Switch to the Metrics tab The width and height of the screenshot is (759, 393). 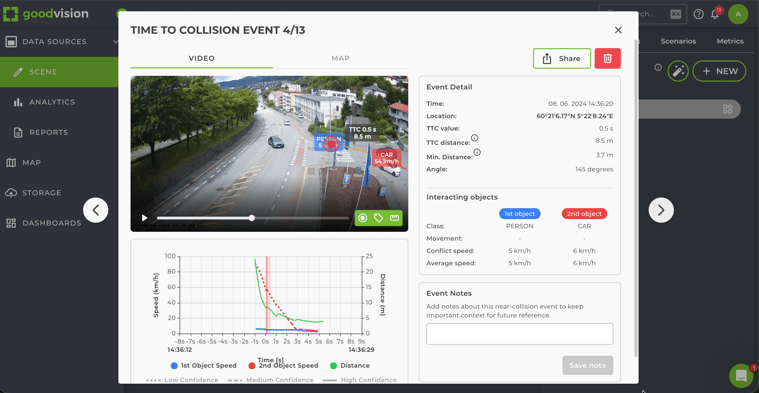[730, 41]
